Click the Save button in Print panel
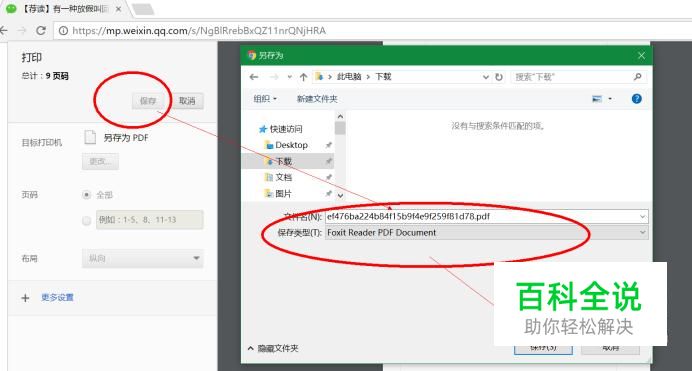 [x=147, y=101]
